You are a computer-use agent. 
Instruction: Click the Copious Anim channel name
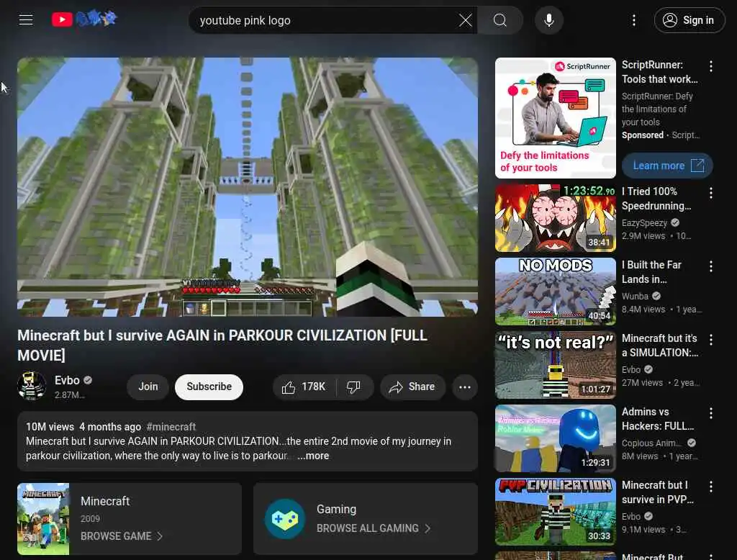(651, 443)
